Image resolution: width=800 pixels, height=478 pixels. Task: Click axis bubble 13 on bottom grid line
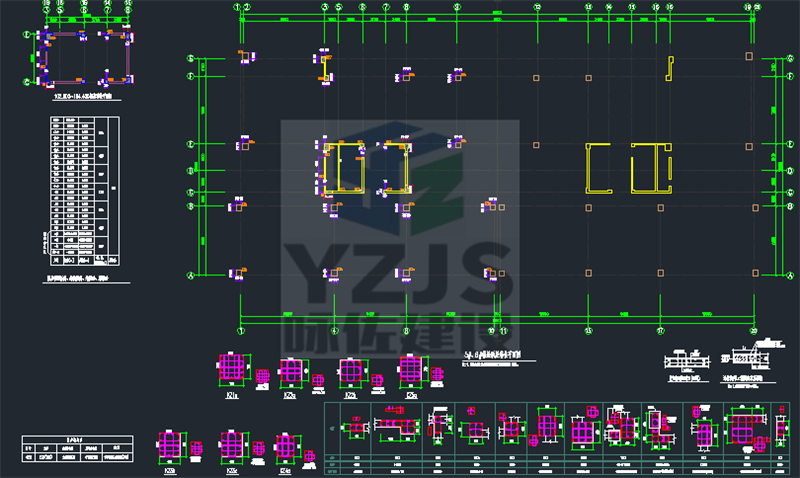[x=588, y=331]
